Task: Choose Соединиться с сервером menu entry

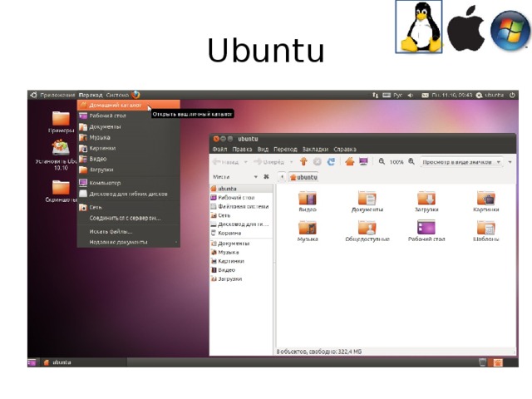Action: point(129,218)
